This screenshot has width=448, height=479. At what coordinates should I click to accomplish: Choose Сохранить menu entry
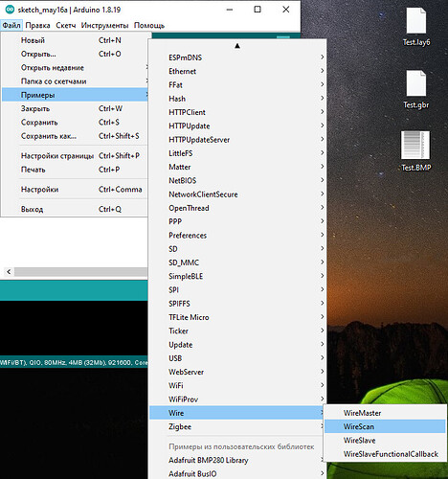[x=75, y=123]
